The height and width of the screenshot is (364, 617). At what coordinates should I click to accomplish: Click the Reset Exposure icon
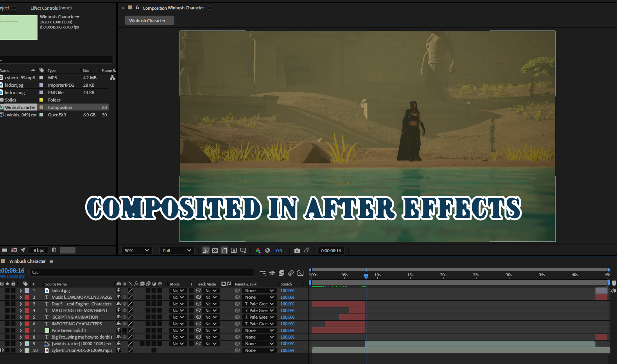[267, 250]
